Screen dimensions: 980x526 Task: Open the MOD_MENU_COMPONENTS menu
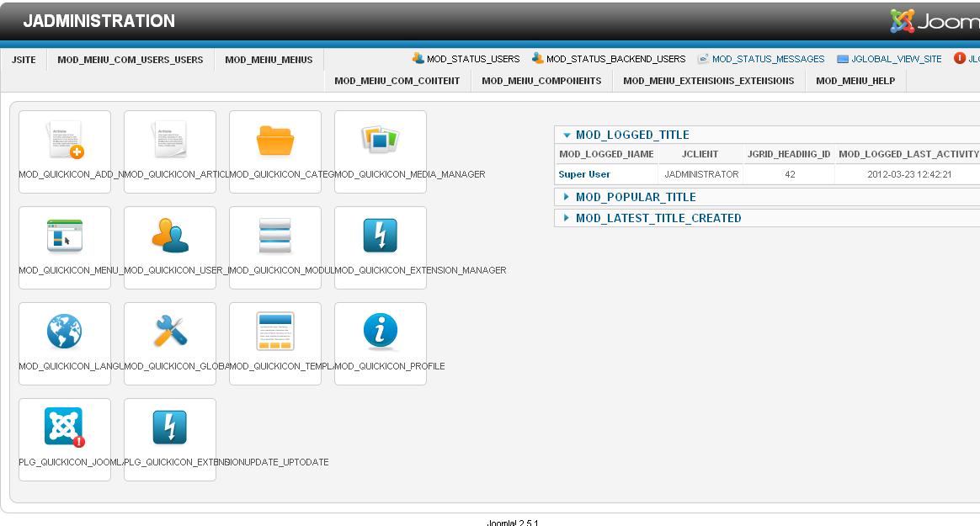click(541, 81)
